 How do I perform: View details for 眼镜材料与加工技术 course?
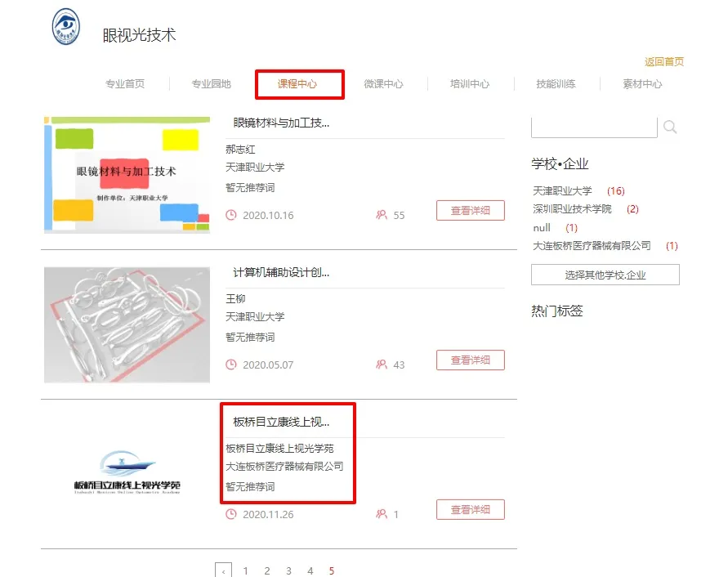(470, 210)
